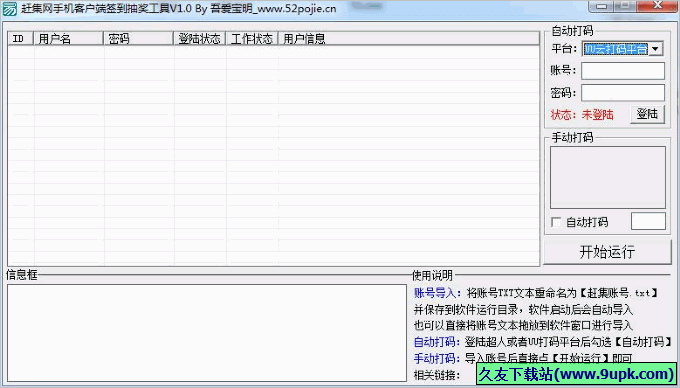Click the 用户信息 column header

click(409, 39)
